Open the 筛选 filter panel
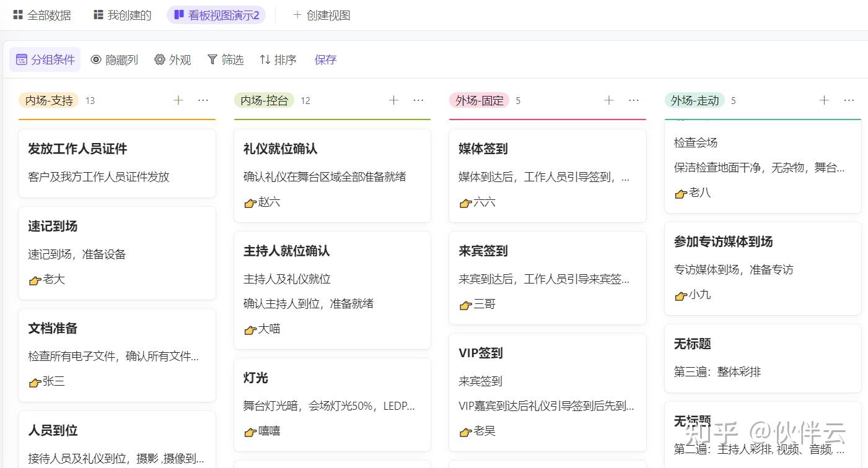 click(226, 59)
